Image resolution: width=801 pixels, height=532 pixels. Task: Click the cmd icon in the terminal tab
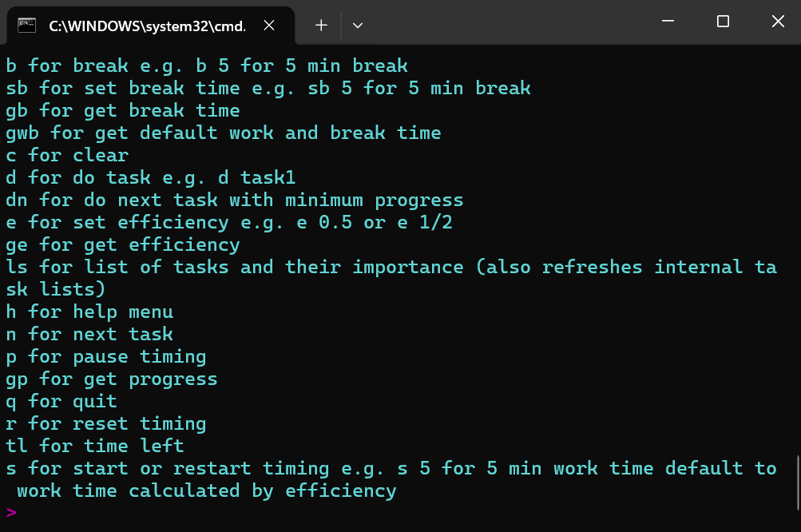click(x=26, y=25)
